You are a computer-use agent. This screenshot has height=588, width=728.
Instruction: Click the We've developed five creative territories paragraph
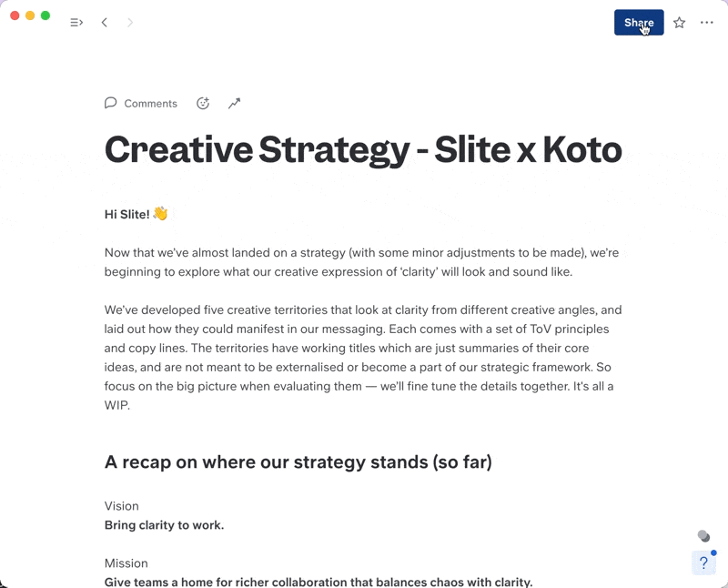tap(363, 358)
